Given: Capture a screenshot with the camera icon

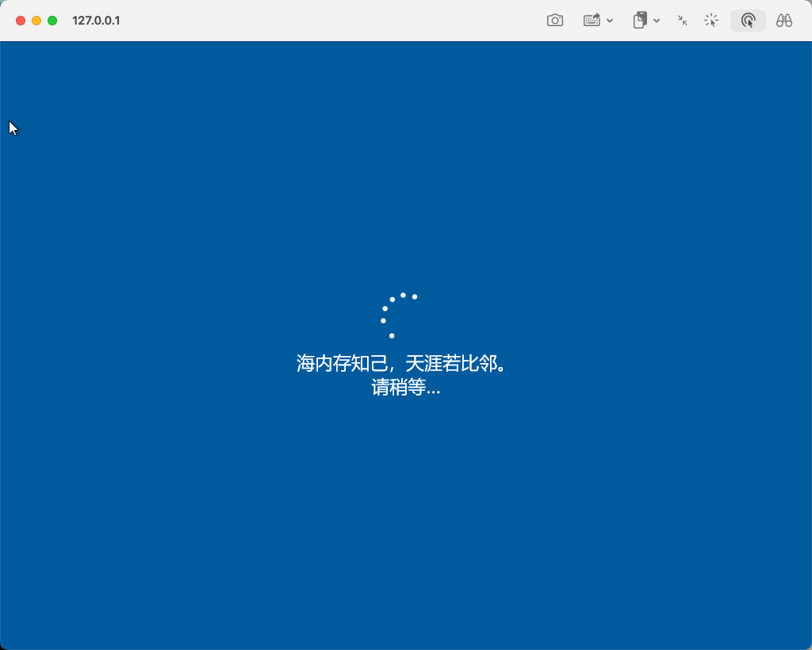Looking at the screenshot, I should (555, 21).
